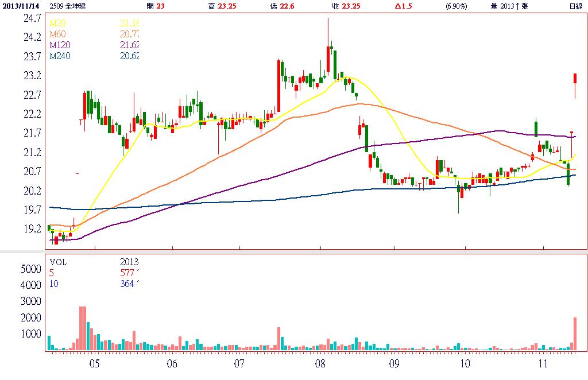Click the 10 month axis label
This screenshot has width=588, height=380.
pos(465,363)
